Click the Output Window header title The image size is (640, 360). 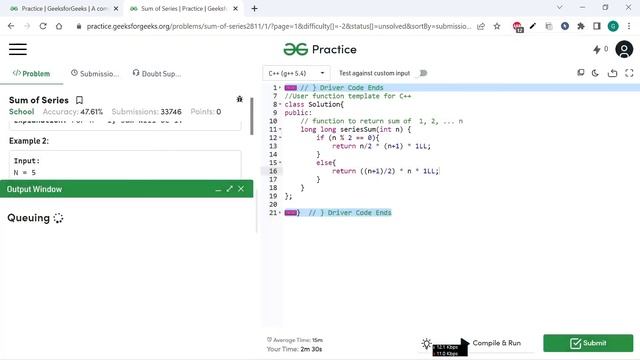[x=34, y=189]
